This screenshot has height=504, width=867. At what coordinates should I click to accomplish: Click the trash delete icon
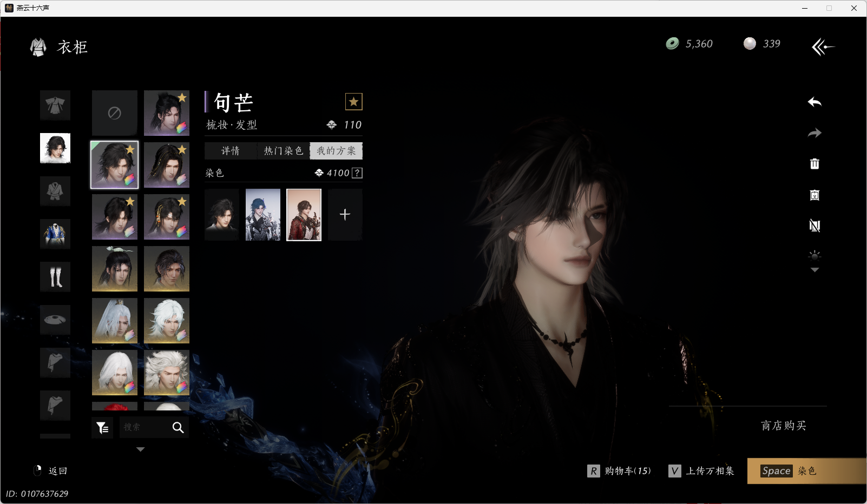[x=815, y=164]
